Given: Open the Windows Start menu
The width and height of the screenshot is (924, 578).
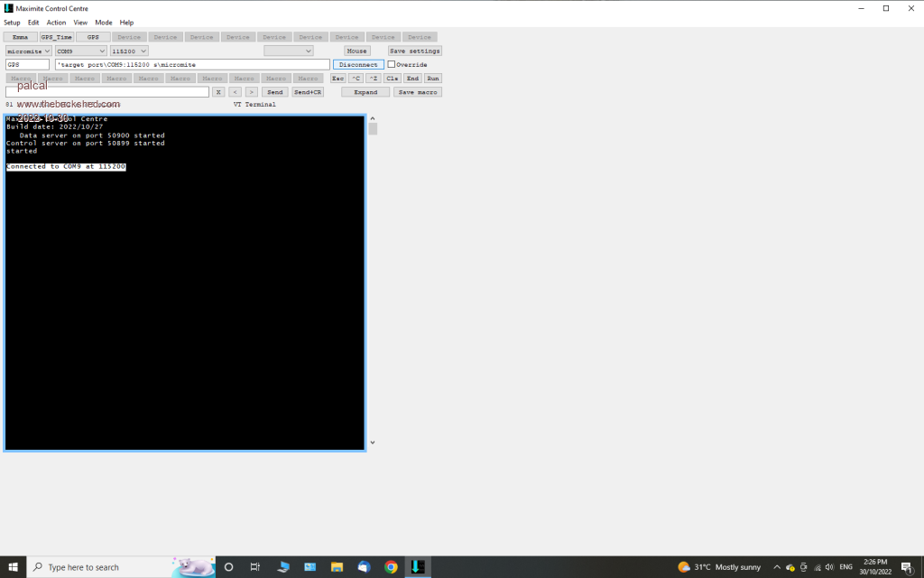Looking at the screenshot, I should (x=13, y=567).
